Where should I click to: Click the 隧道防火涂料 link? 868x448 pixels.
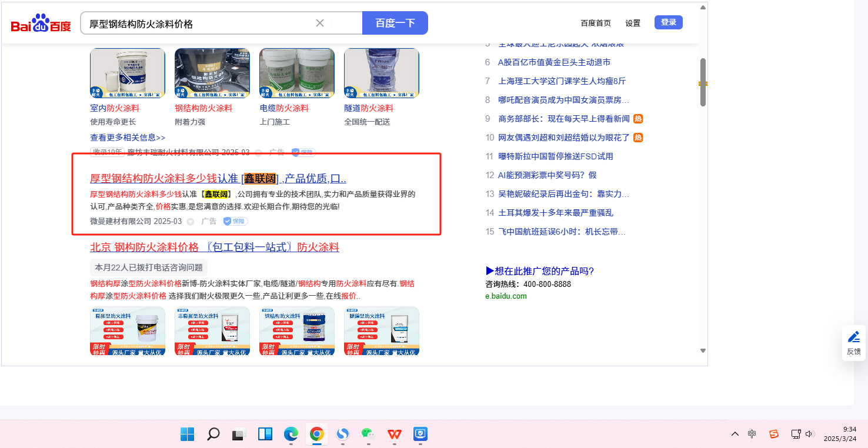pyautogui.click(x=369, y=108)
